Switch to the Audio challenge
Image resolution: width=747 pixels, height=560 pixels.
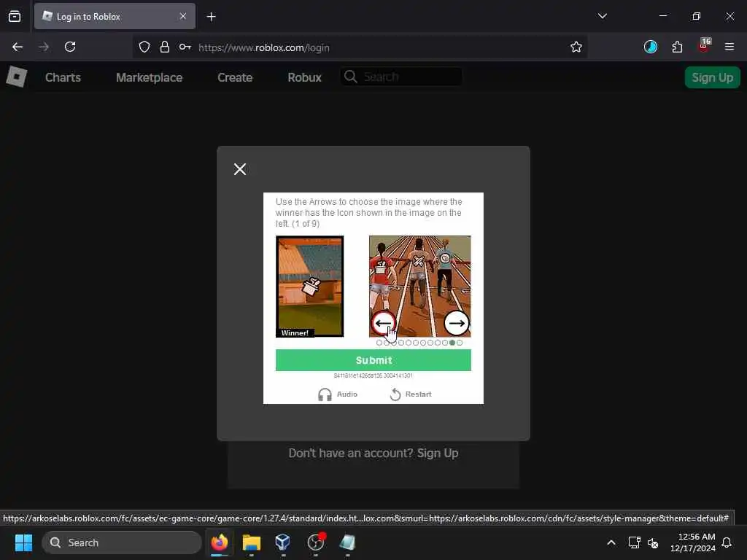(338, 394)
